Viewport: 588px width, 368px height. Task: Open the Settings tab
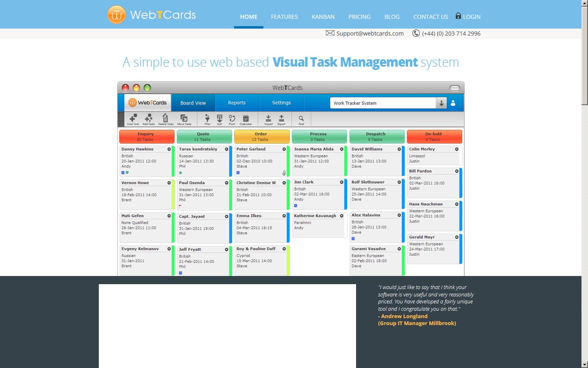coord(281,103)
